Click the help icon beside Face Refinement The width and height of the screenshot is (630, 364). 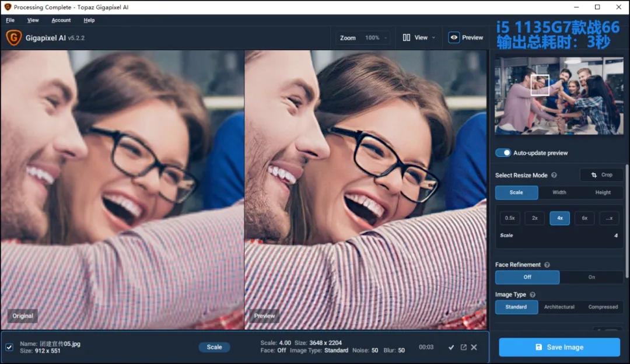546,264
